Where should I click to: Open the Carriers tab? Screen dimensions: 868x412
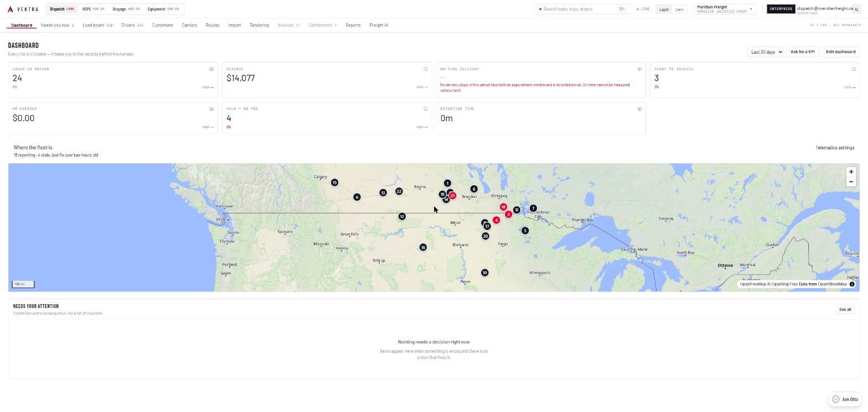pos(189,25)
